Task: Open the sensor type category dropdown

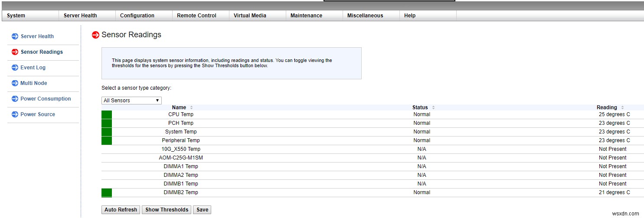Action: click(x=131, y=101)
